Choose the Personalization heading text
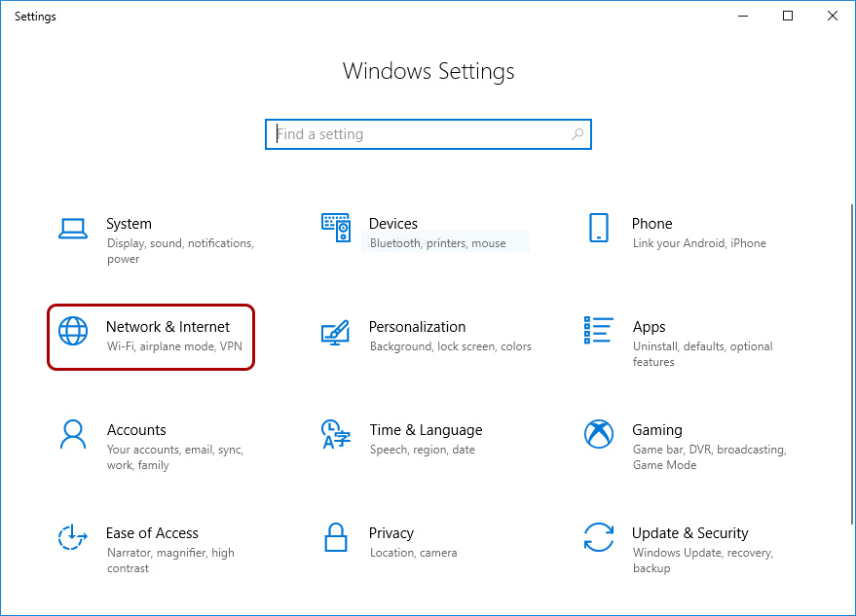Image resolution: width=856 pixels, height=616 pixels. tap(417, 327)
